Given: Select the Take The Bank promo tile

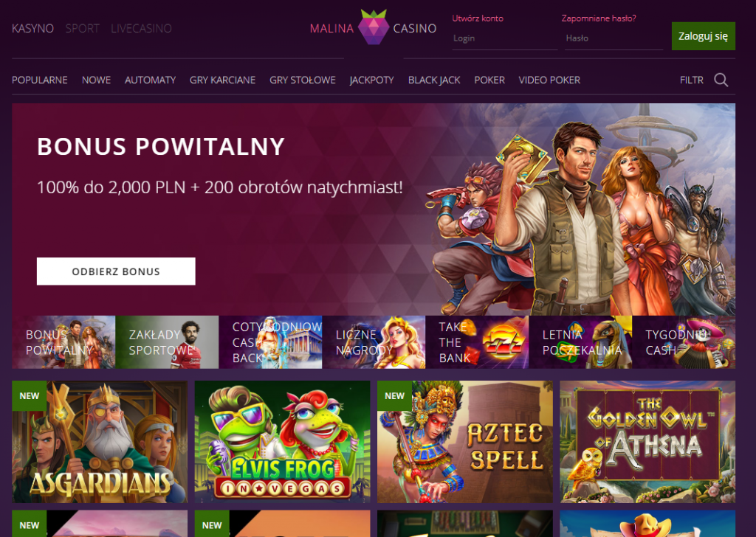Looking at the screenshot, I should pos(477,342).
